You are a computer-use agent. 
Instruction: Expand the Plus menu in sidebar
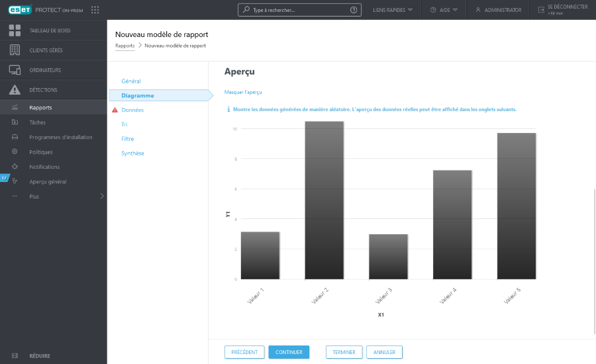(x=53, y=197)
